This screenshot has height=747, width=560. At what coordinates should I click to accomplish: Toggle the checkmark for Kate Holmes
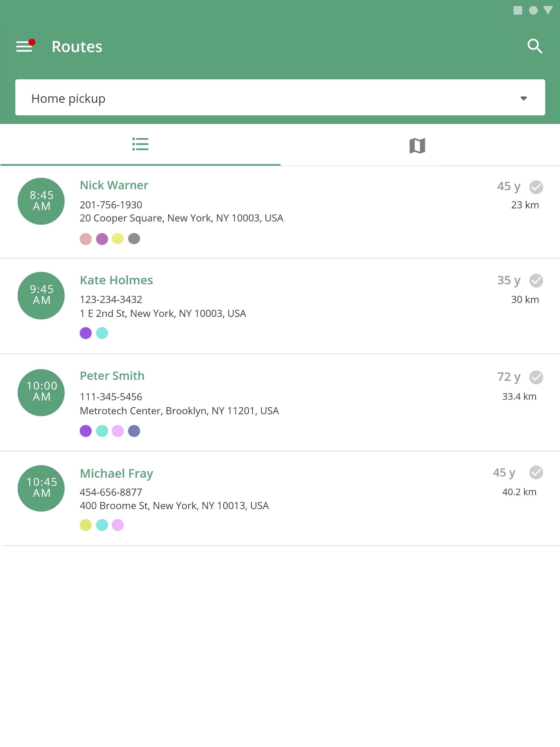536,280
